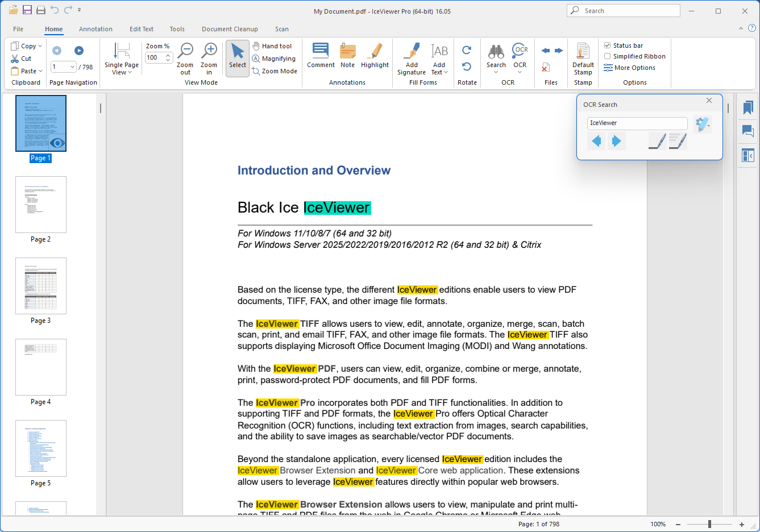Open the next file with right arrow

coord(559,51)
